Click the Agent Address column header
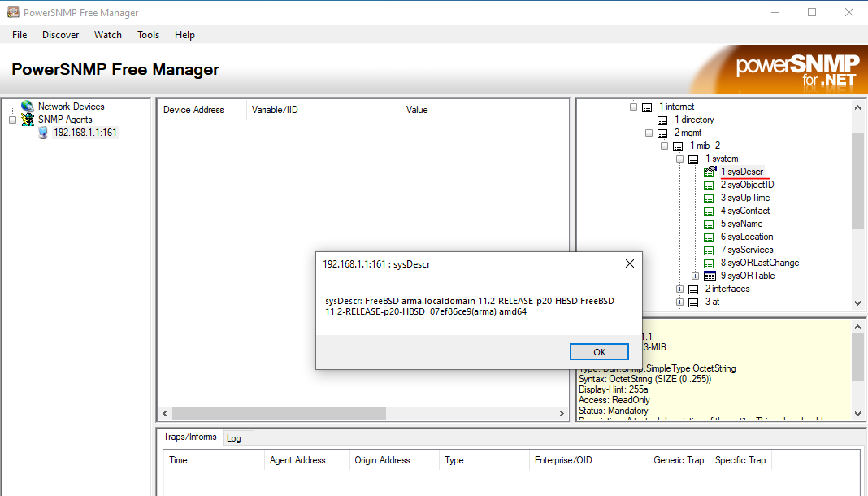 click(x=306, y=460)
